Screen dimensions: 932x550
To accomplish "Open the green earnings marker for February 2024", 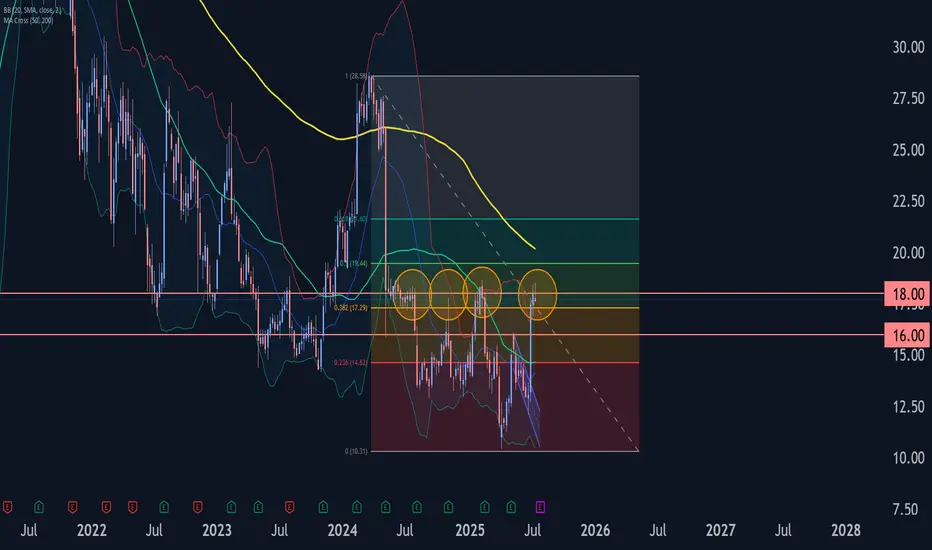I will coord(357,507).
